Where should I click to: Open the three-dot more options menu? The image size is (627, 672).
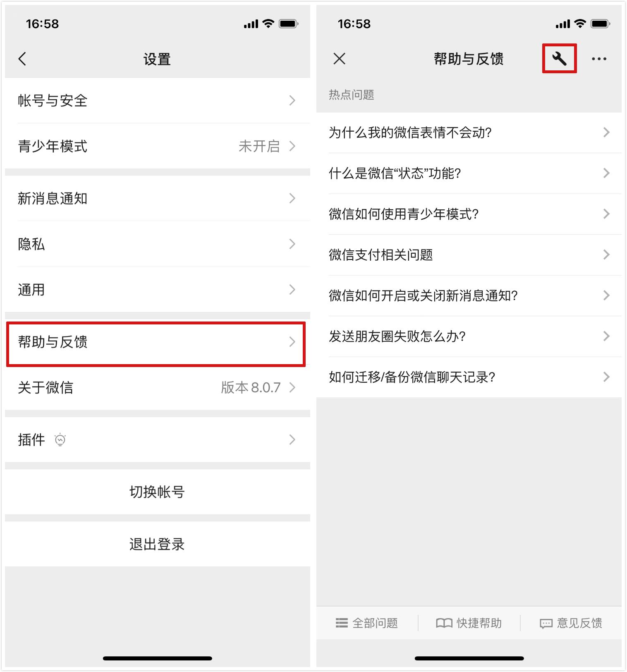(x=599, y=59)
